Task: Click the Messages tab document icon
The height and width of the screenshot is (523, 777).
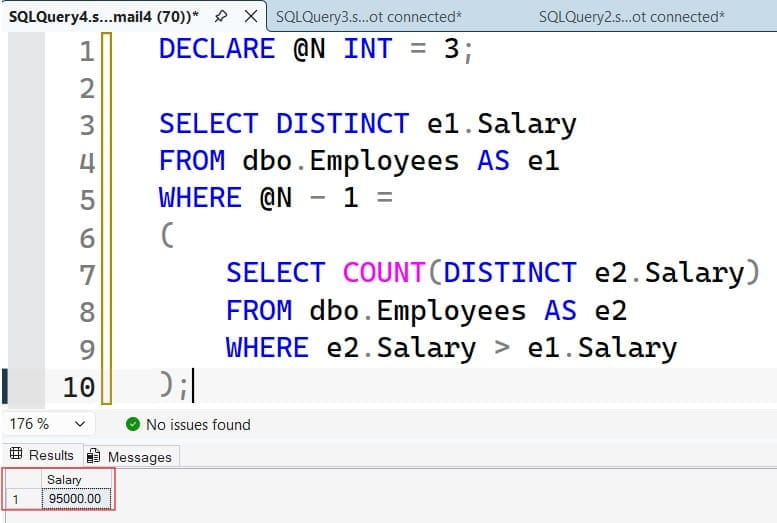Action: [93, 456]
